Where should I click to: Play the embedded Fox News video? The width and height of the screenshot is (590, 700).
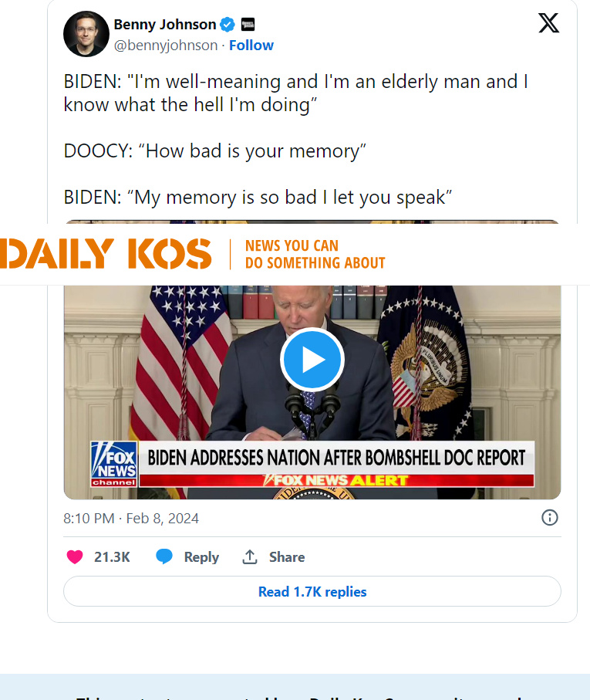[312, 360]
